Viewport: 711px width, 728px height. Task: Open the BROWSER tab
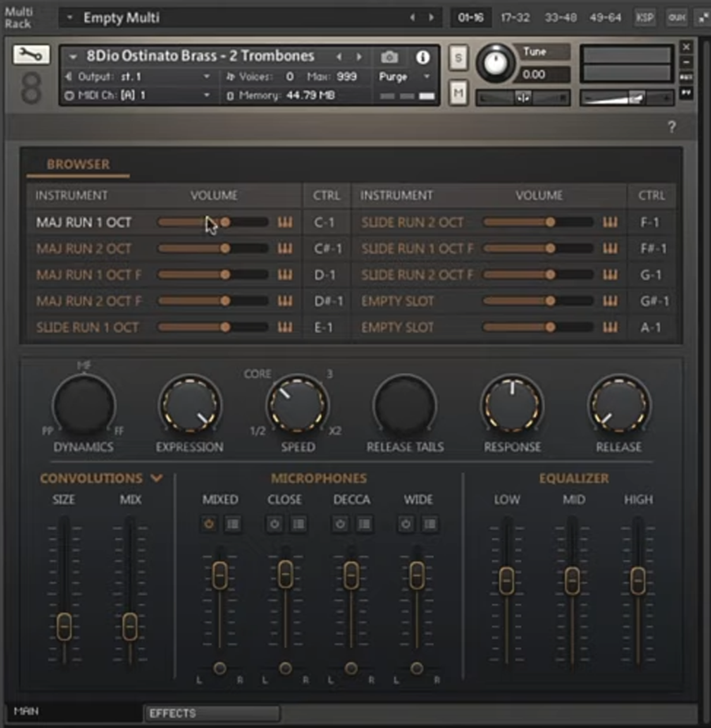pos(78,164)
